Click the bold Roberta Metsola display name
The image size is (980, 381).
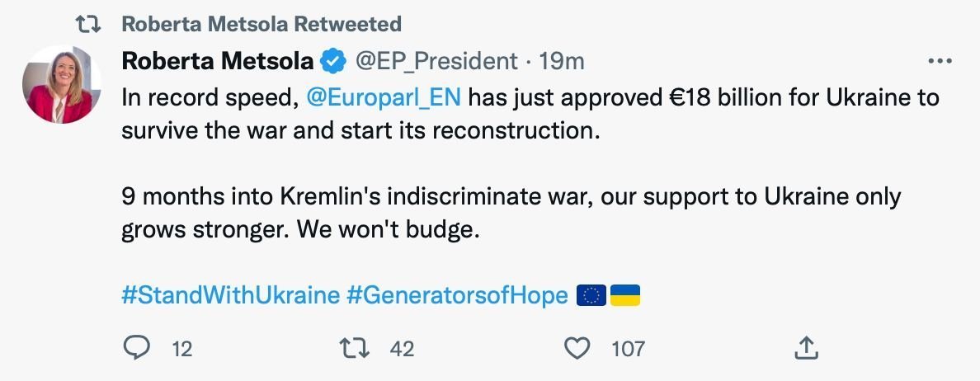point(218,61)
